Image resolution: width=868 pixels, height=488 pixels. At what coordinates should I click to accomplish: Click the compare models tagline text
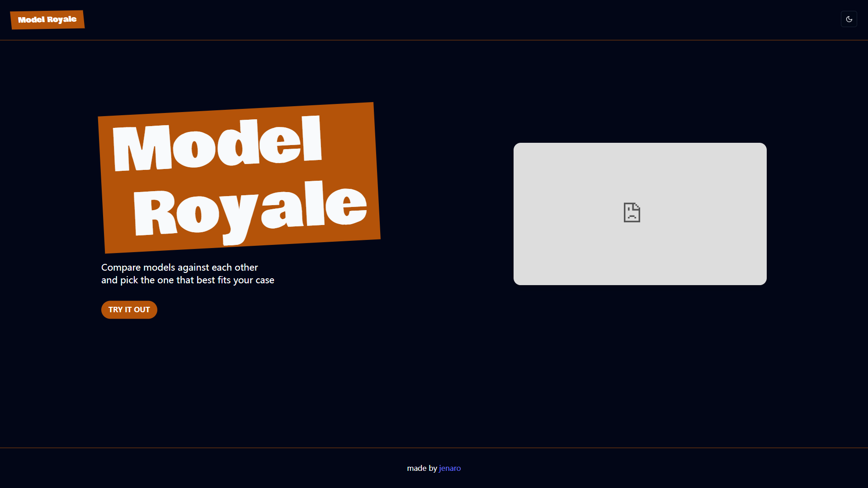[x=187, y=273]
